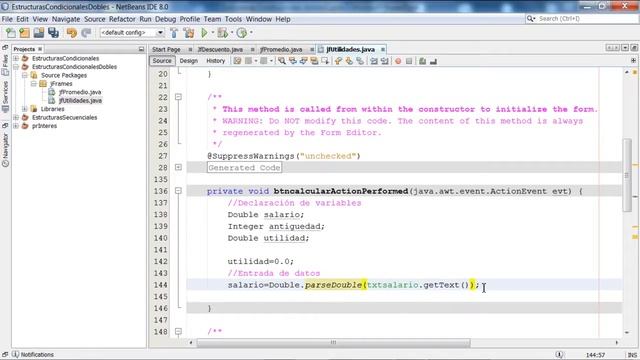Run the project with green play icon
The width and height of the screenshot is (640, 360).
click(x=204, y=33)
